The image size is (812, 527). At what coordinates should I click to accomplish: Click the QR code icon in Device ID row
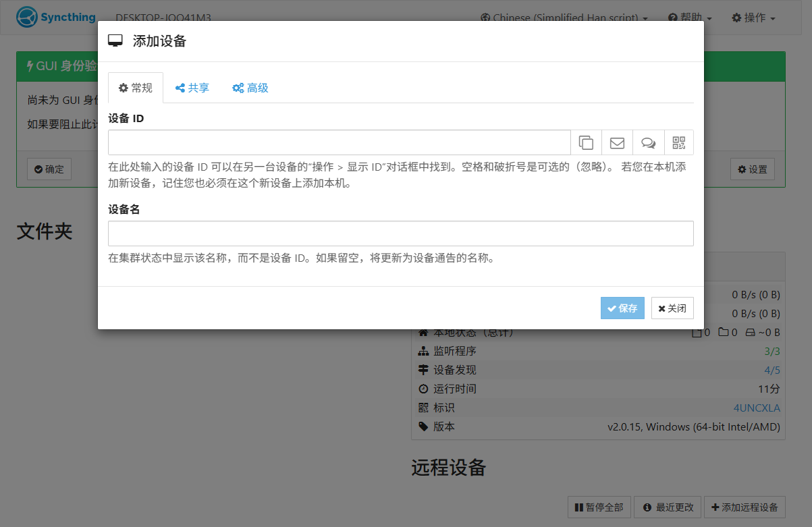[679, 142]
